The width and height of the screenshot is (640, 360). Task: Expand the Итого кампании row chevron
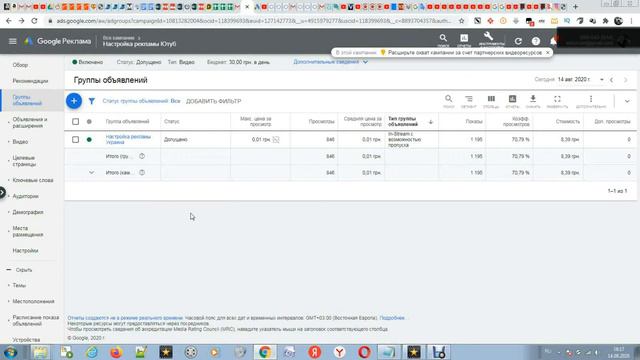click(91, 173)
